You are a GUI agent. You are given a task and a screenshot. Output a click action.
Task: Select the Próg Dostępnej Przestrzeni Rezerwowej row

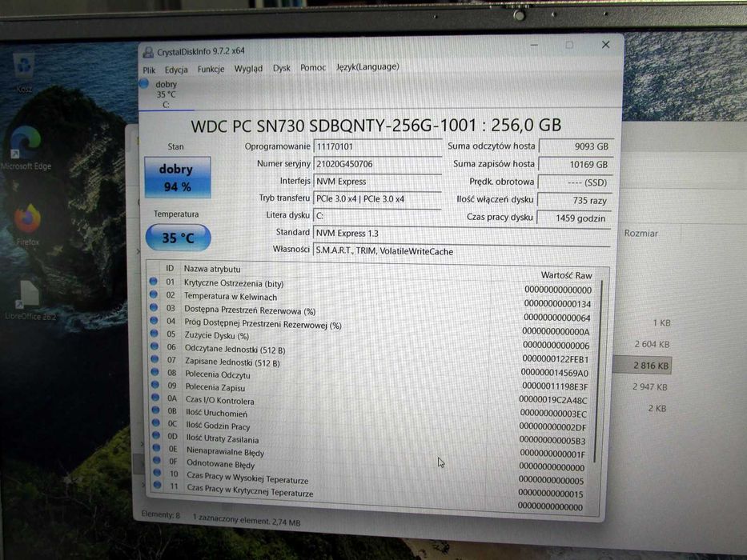pos(371,328)
